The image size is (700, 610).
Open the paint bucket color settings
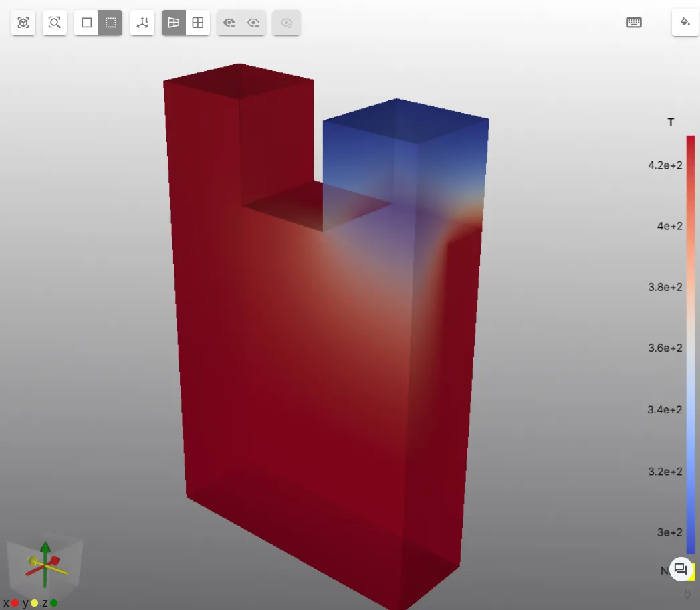(685, 23)
